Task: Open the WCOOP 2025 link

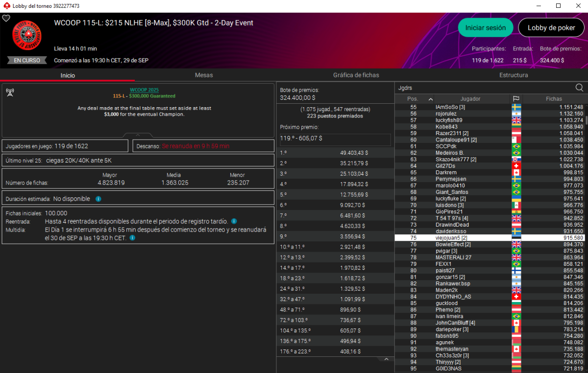Action: [x=144, y=90]
